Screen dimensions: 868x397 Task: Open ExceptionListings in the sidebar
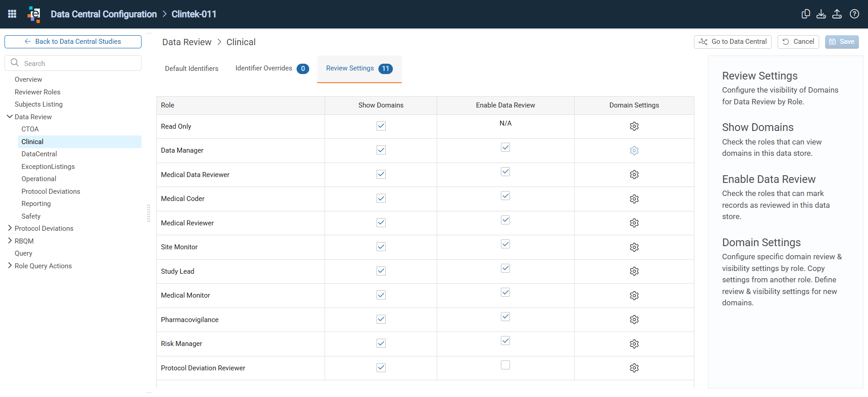tap(48, 167)
